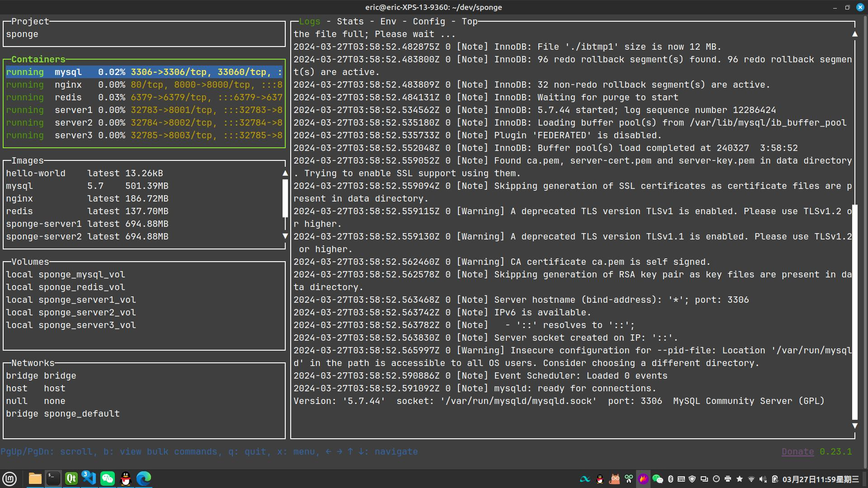Switch to the Top tab
This screenshot has height=488, width=868.
(469, 21)
